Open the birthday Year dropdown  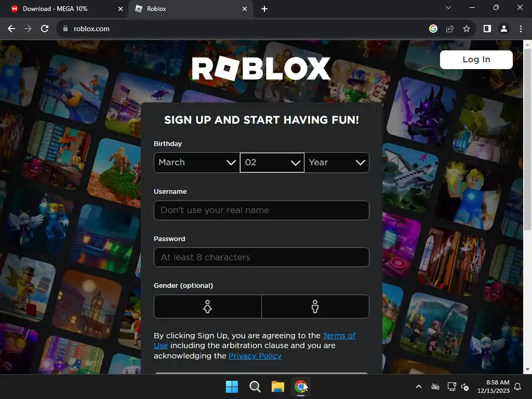point(337,163)
